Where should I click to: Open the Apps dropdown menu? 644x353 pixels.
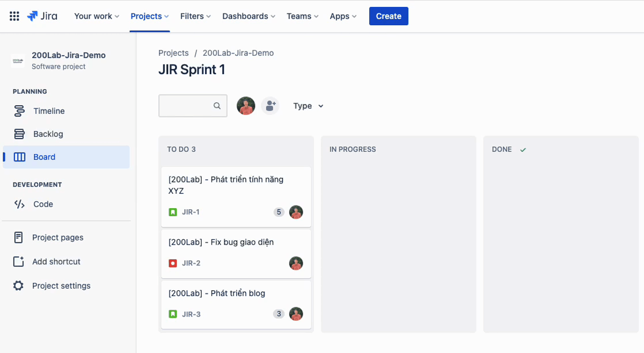click(x=343, y=16)
